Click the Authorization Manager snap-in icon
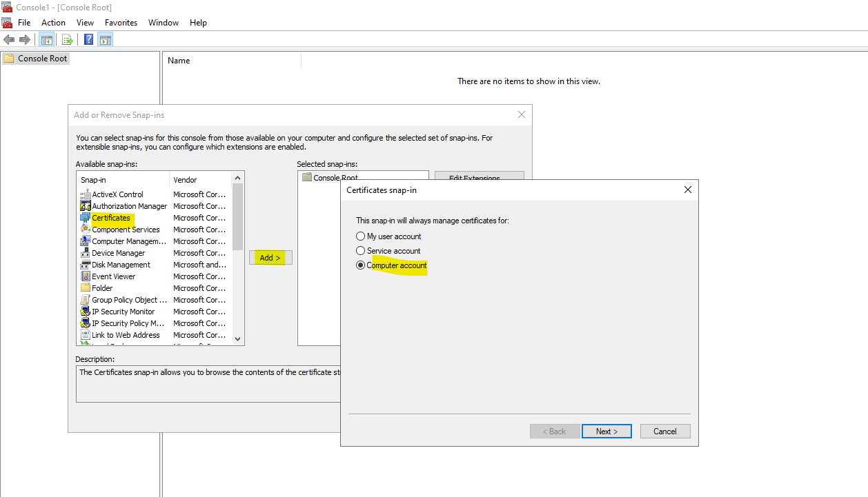868x497 pixels. coord(86,206)
